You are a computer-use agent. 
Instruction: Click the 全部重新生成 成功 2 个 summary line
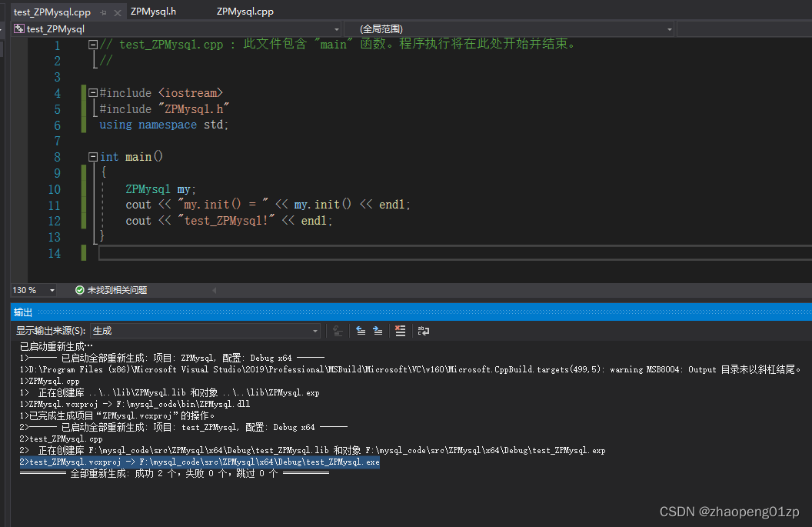[x=175, y=473]
